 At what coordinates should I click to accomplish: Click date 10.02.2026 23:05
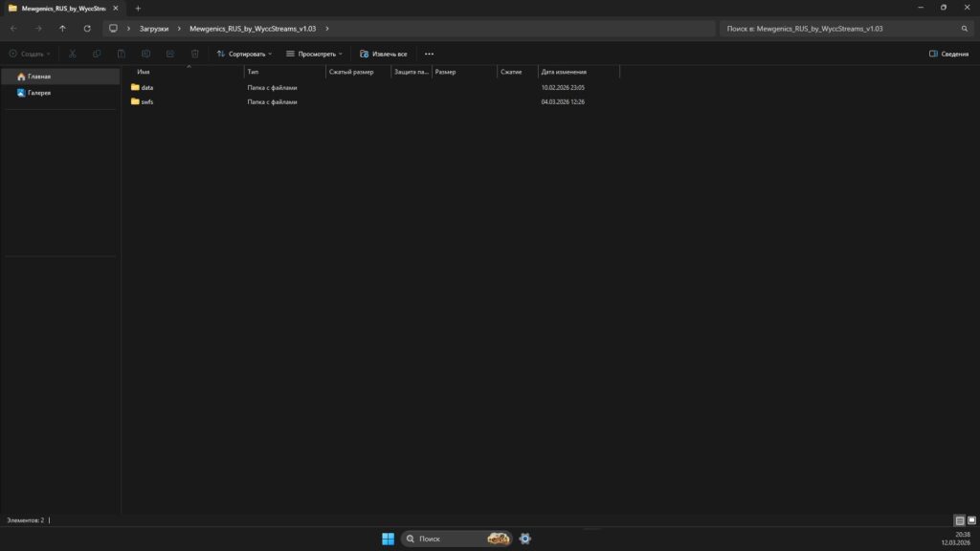click(x=563, y=87)
